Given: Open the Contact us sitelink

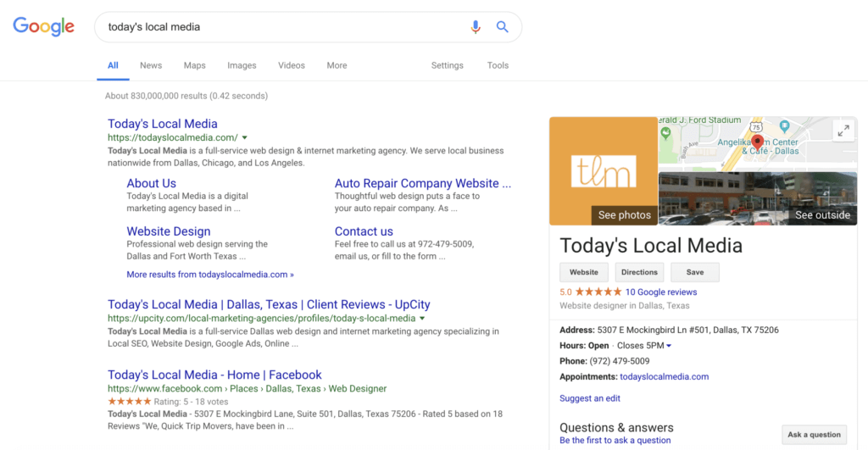Looking at the screenshot, I should pos(364,231).
